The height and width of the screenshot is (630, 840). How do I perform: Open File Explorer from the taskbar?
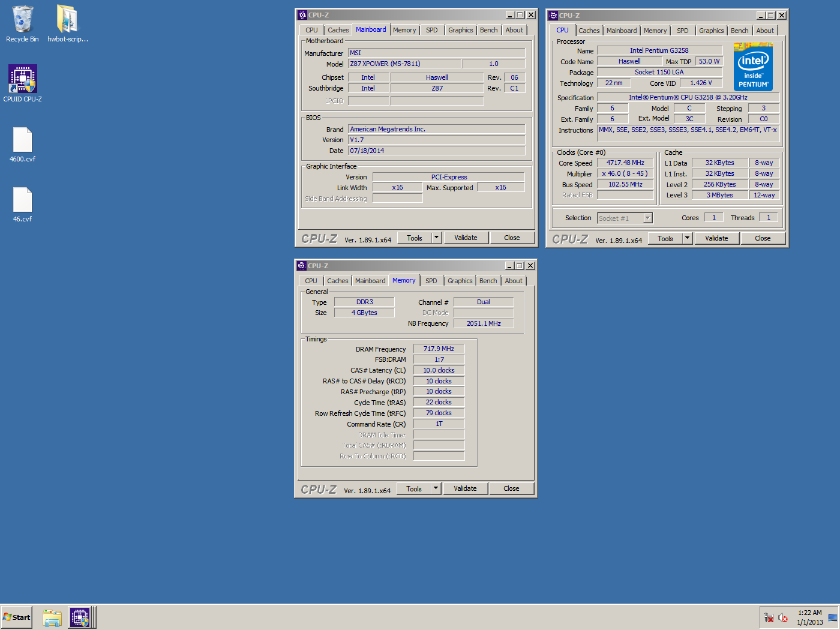pos(52,617)
